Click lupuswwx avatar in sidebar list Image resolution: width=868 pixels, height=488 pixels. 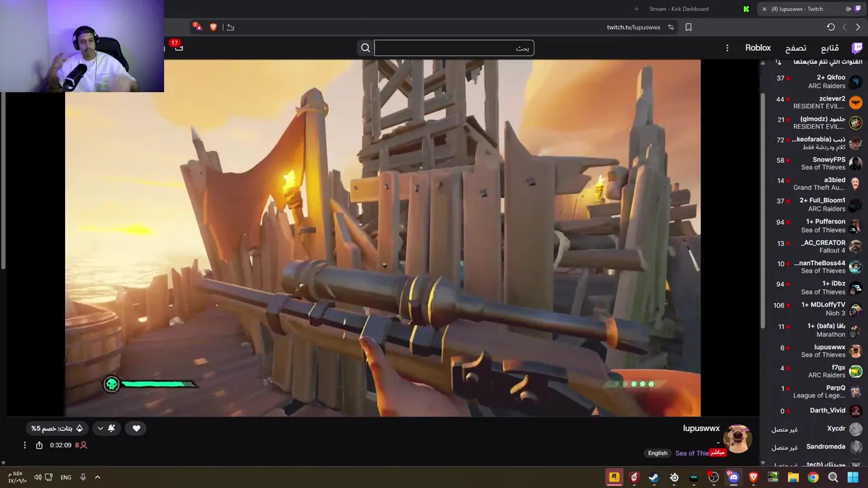(856, 350)
